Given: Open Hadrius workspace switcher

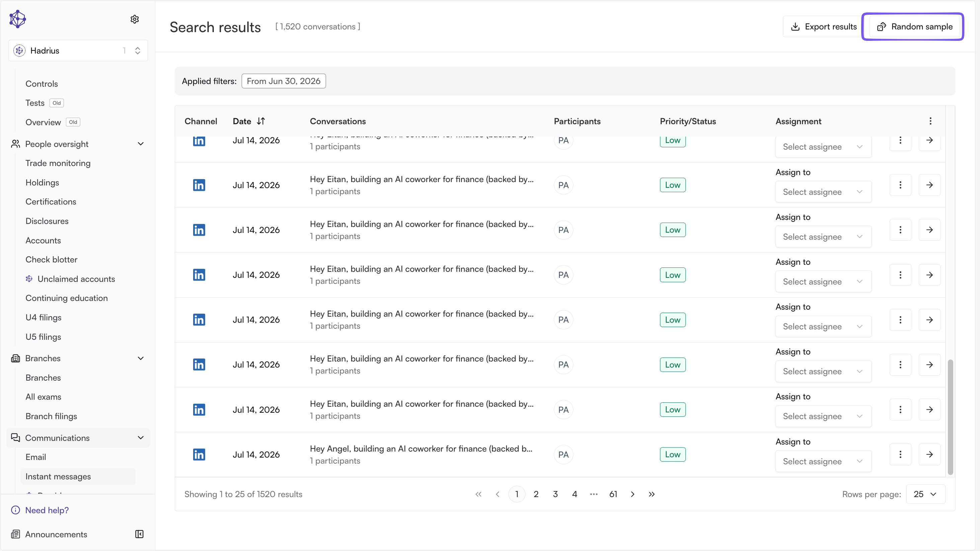Looking at the screenshot, I should (78, 51).
